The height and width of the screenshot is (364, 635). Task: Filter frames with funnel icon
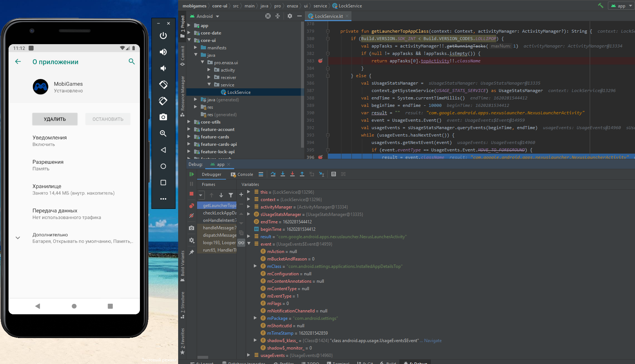tap(231, 195)
